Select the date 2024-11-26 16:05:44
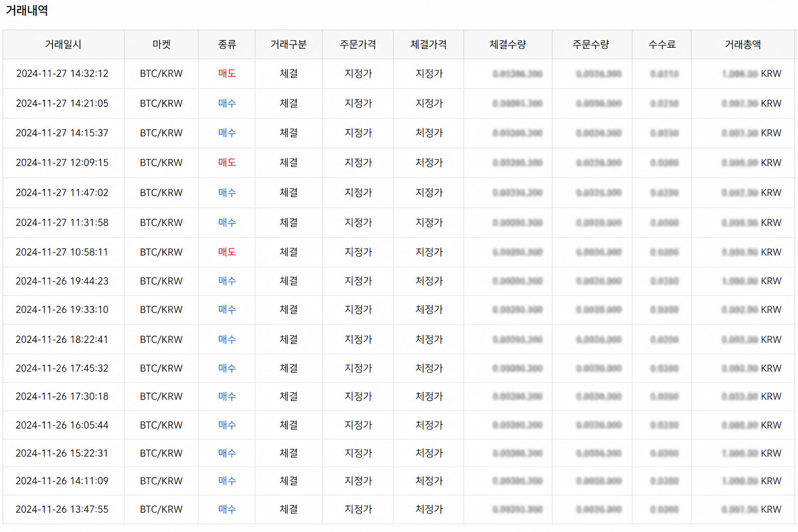Screen dimensions: 798x532 [62, 425]
